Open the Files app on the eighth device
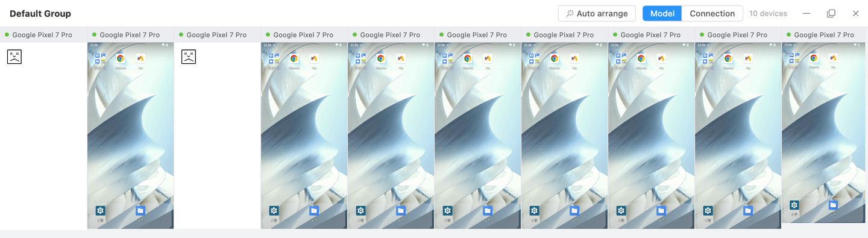Image resolution: width=868 pixels, height=238 pixels. pos(661,210)
